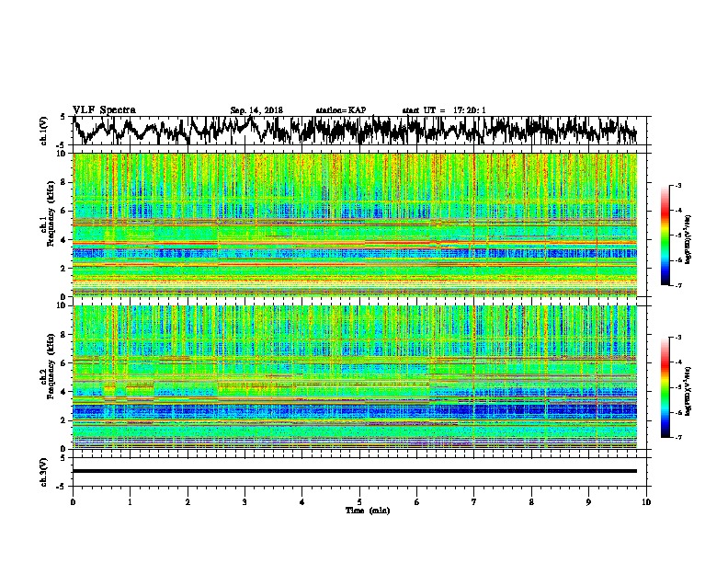Click time axis tick label 1
The image size is (728, 563).
[x=130, y=501]
